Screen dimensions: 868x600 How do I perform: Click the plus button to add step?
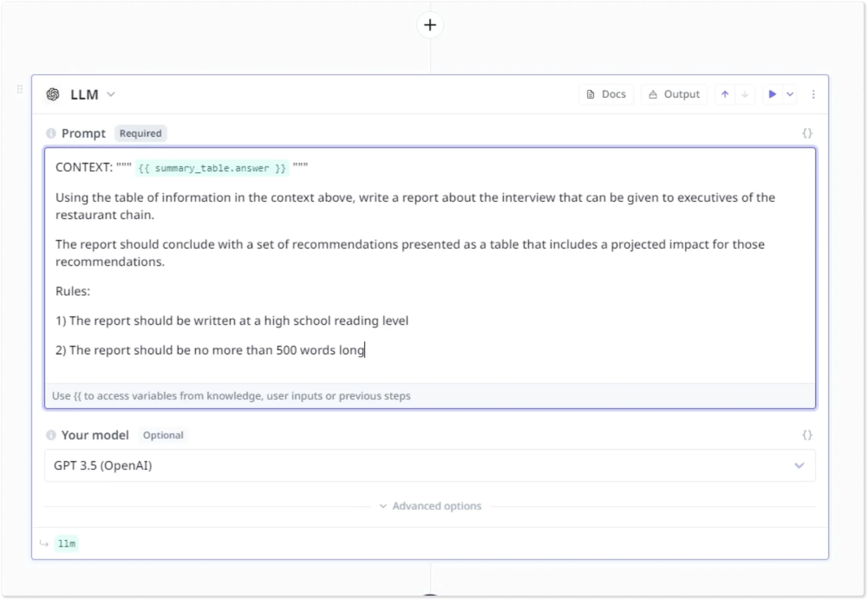(x=430, y=25)
